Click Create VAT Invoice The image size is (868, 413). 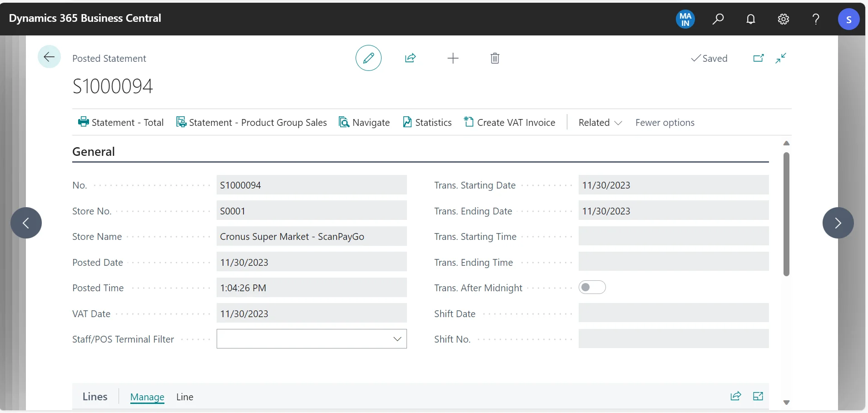coord(510,123)
